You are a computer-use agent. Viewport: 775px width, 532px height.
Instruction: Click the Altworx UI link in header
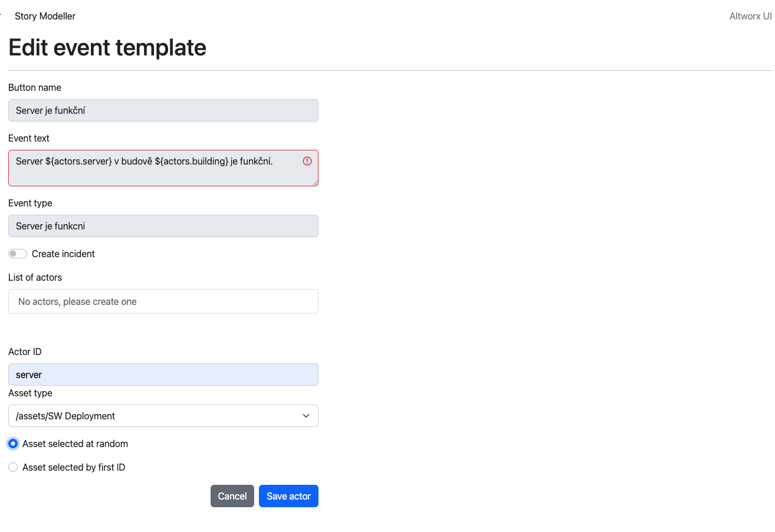(750, 16)
